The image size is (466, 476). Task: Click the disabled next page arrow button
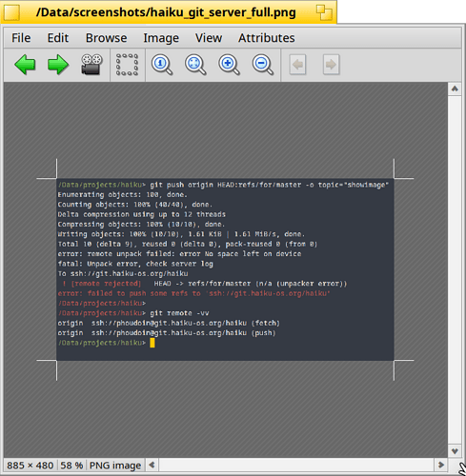(331, 65)
